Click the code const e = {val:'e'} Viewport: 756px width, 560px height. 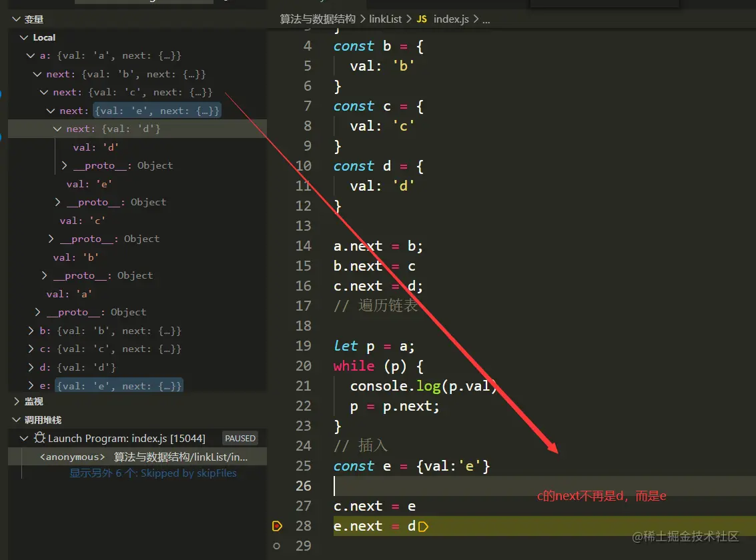[411, 467]
